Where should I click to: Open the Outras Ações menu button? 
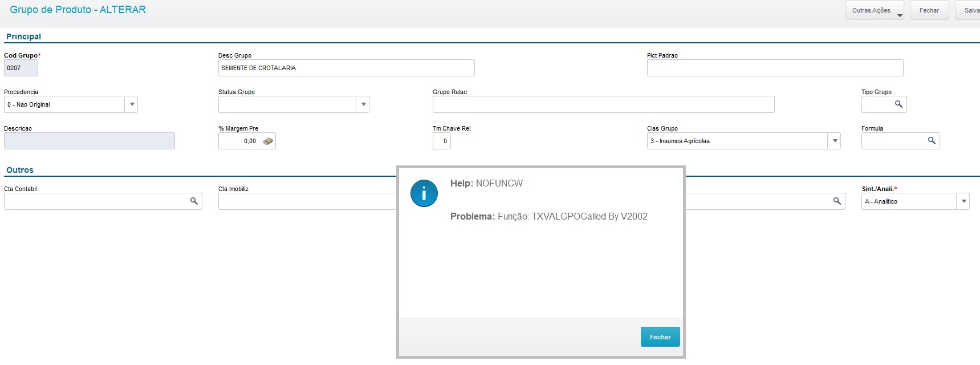(x=875, y=10)
